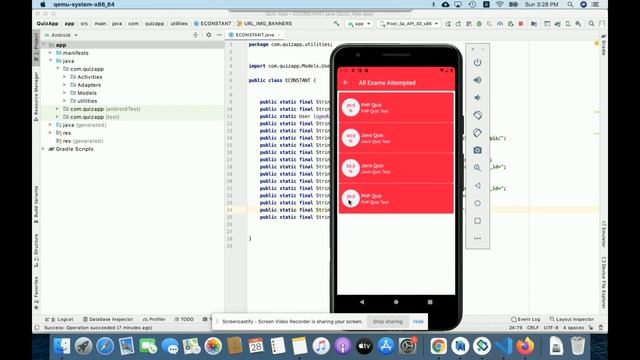Open Finder from the Dock
The width and height of the screenshot is (640, 360).
click(x=62, y=346)
